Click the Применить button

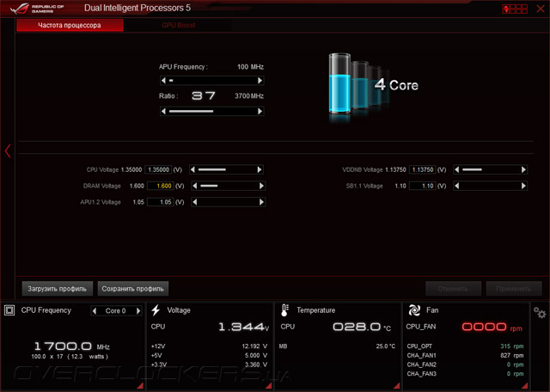point(514,289)
